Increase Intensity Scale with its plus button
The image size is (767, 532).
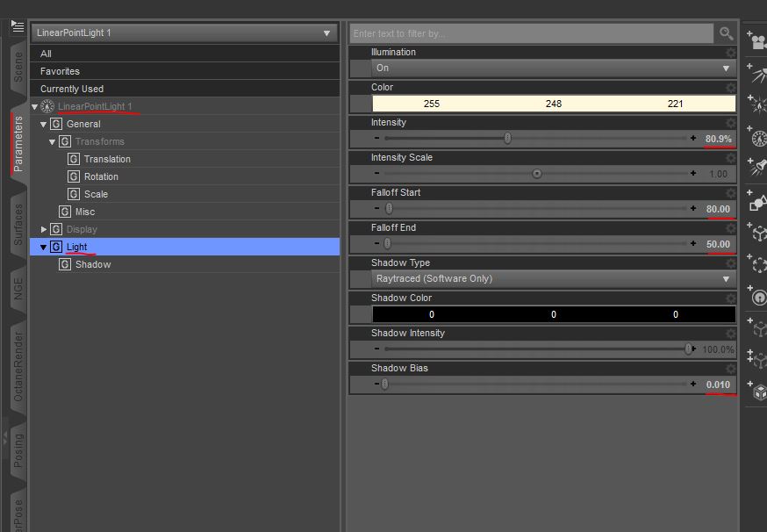[x=693, y=173]
